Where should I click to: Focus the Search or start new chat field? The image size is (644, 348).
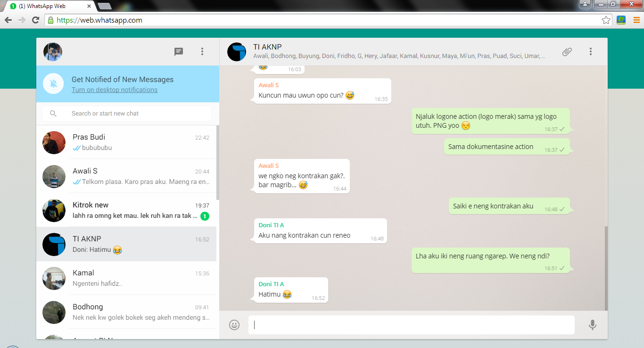coord(127,114)
